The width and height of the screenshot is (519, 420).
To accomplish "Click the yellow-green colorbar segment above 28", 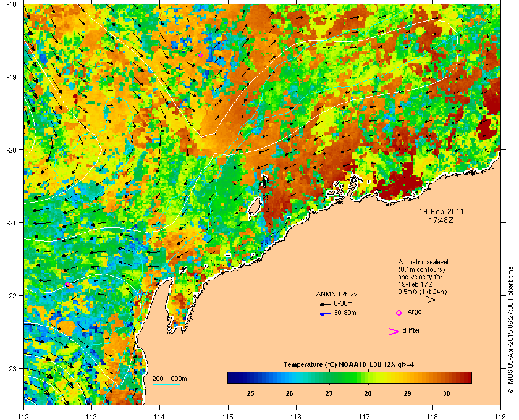I will (x=368, y=377).
